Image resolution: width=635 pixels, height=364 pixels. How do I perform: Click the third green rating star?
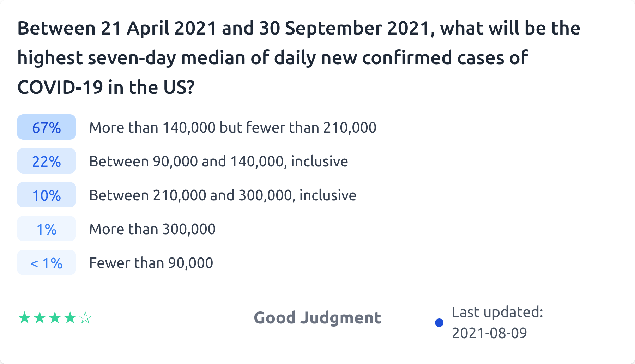tap(55, 318)
